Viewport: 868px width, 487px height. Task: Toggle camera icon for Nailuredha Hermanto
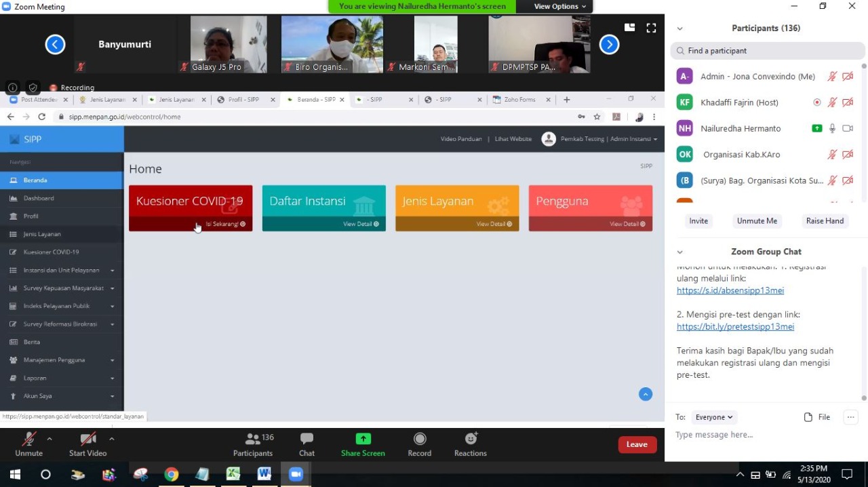coord(848,128)
